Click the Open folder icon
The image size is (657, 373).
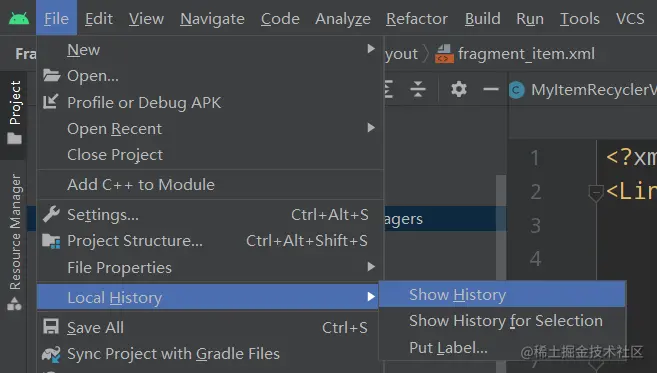pos(51,75)
